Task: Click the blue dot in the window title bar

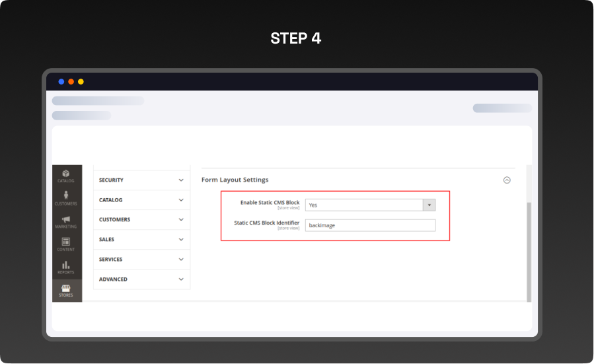Action: click(61, 82)
